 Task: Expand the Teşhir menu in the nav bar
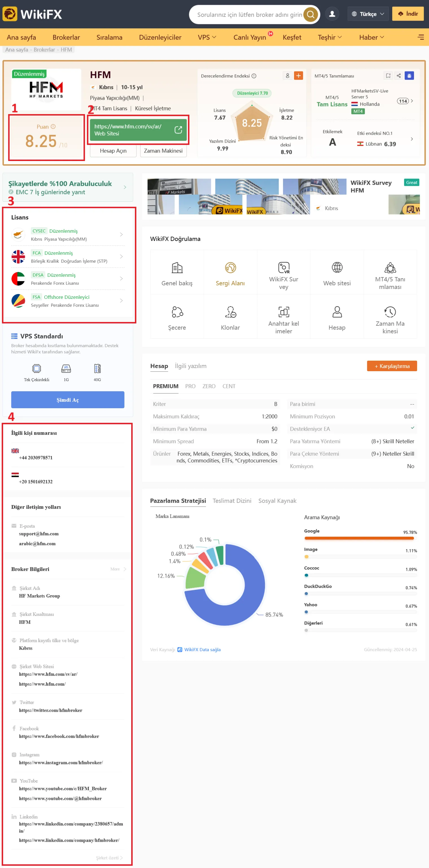click(x=330, y=37)
